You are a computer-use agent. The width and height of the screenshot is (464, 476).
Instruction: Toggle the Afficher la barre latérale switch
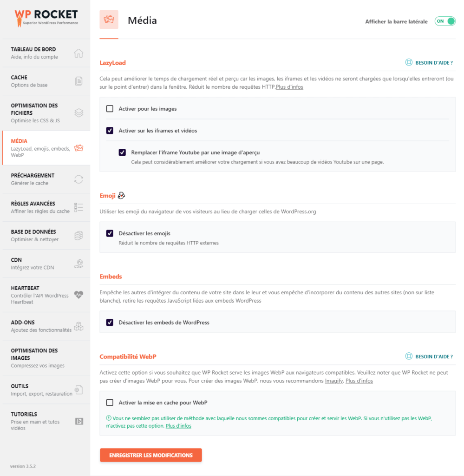[444, 21]
